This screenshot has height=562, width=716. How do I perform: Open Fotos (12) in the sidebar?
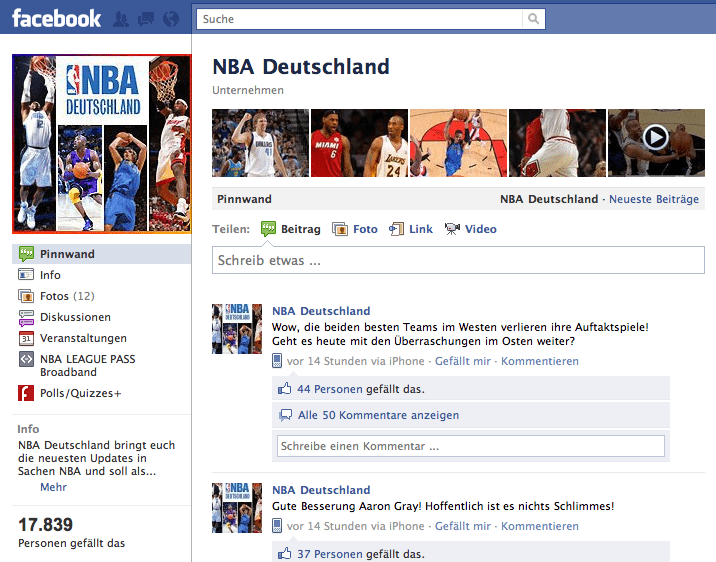(67, 296)
